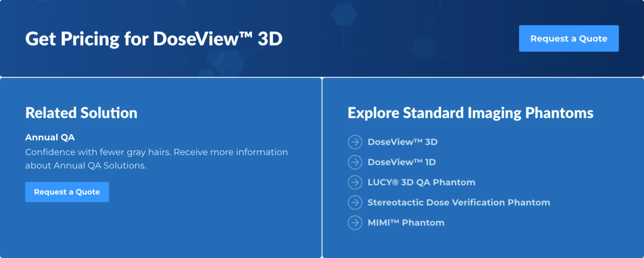Follow the LUCY® 3D QA Phantom link
Image resolution: width=644 pixels, height=258 pixels.
coord(421,182)
